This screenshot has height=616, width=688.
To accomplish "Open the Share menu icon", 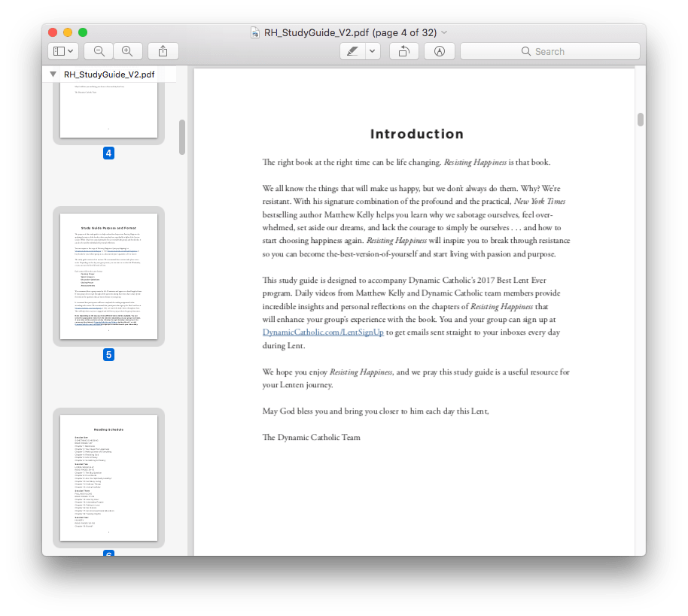I will coord(163,50).
